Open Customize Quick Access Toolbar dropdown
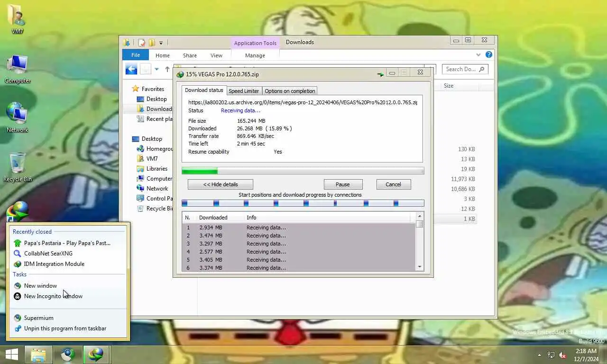607x364 pixels. 161,43
